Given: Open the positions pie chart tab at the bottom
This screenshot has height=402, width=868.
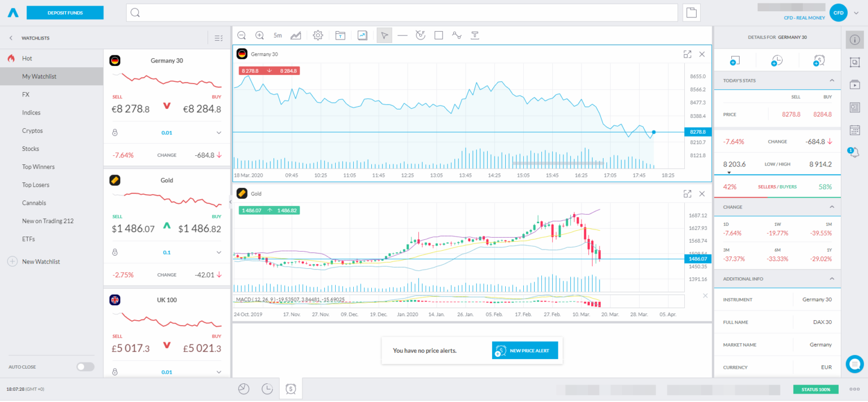Looking at the screenshot, I should (x=244, y=388).
